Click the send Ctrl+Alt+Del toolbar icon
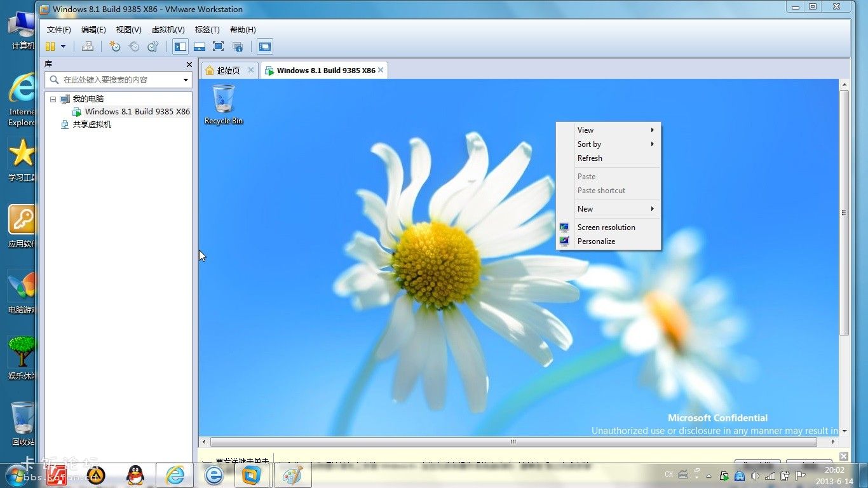 pyautogui.click(x=88, y=46)
